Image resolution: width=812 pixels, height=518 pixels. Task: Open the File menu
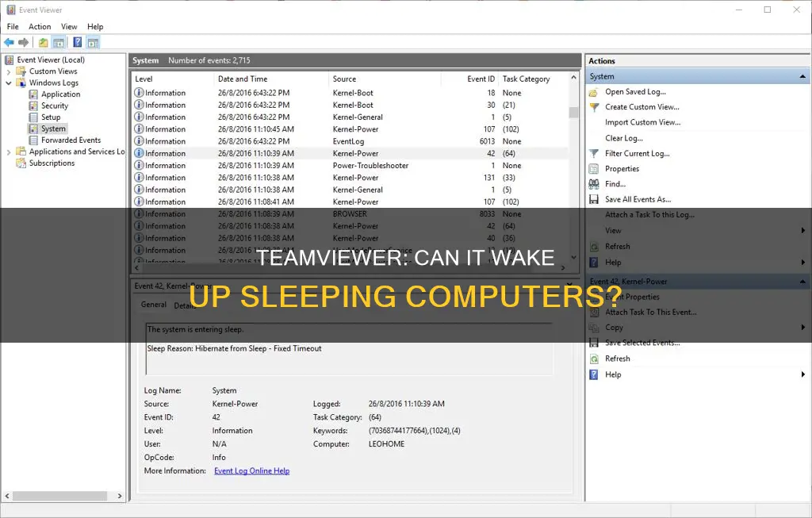13,26
